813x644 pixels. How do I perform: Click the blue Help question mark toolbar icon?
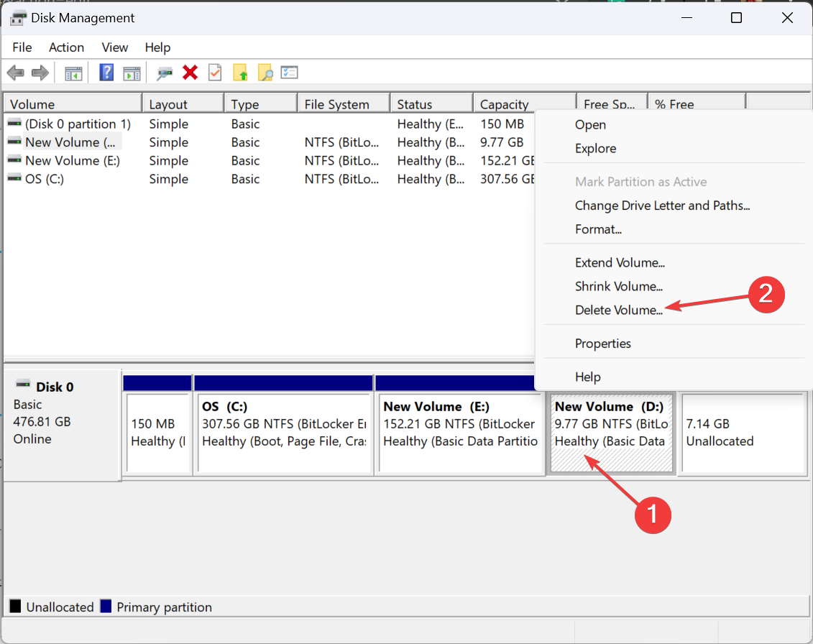pos(106,73)
